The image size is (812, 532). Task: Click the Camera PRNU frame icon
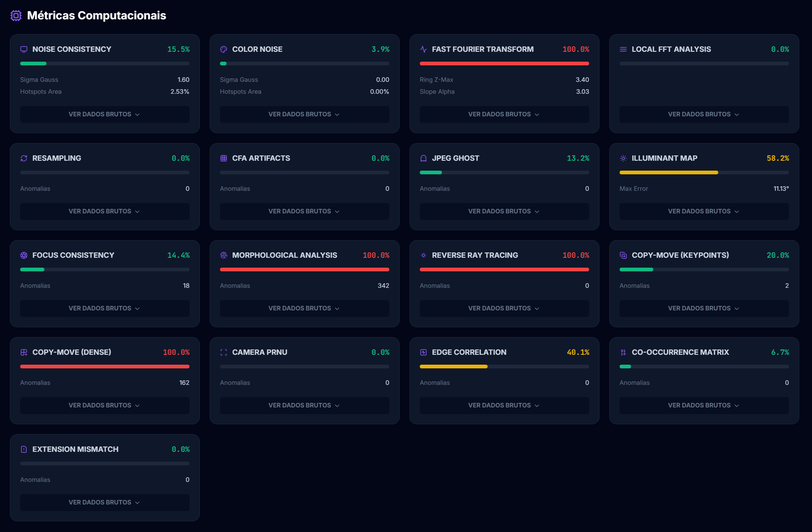[224, 352]
